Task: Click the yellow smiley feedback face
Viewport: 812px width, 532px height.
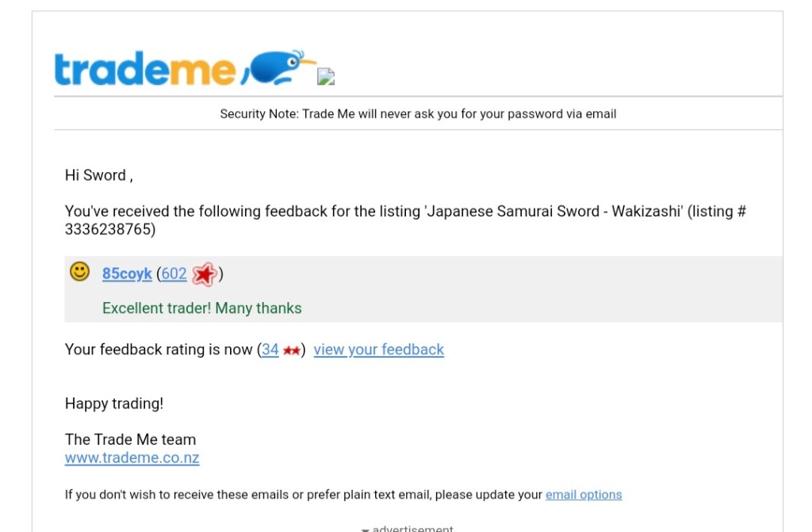Action: tap(79, 272)
